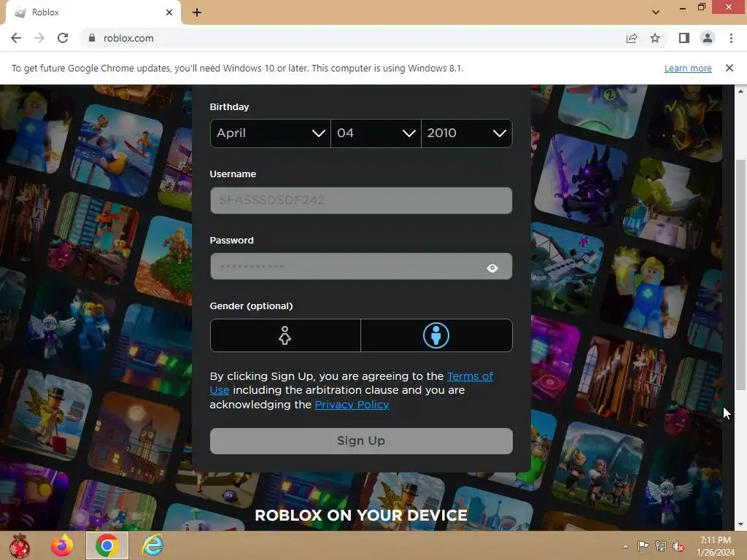
Task: Click the page vertical scrollbar thumb
Action: 740,274
